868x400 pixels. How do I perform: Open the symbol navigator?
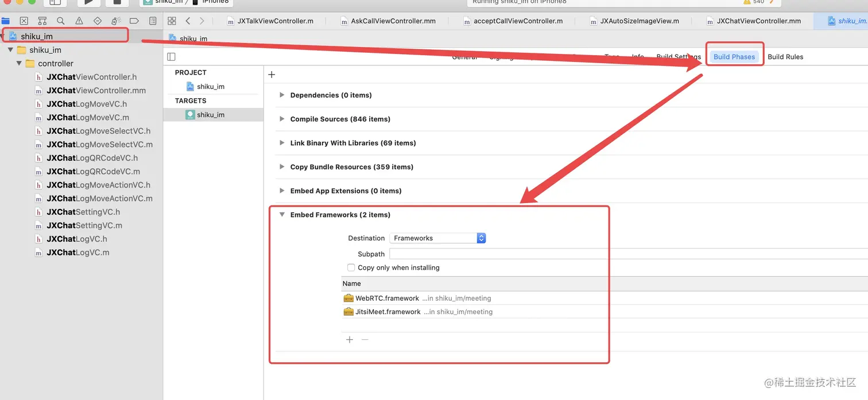(42, 21)
